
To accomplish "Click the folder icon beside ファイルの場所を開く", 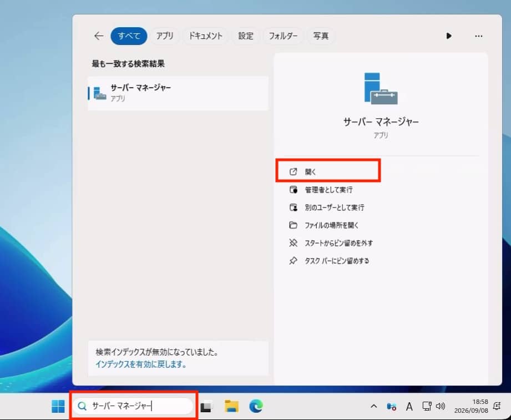I will (x=294, y=225).
